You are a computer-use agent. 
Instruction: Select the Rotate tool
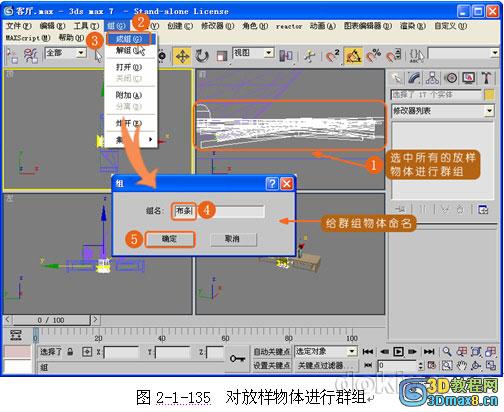tap(202, 56)
